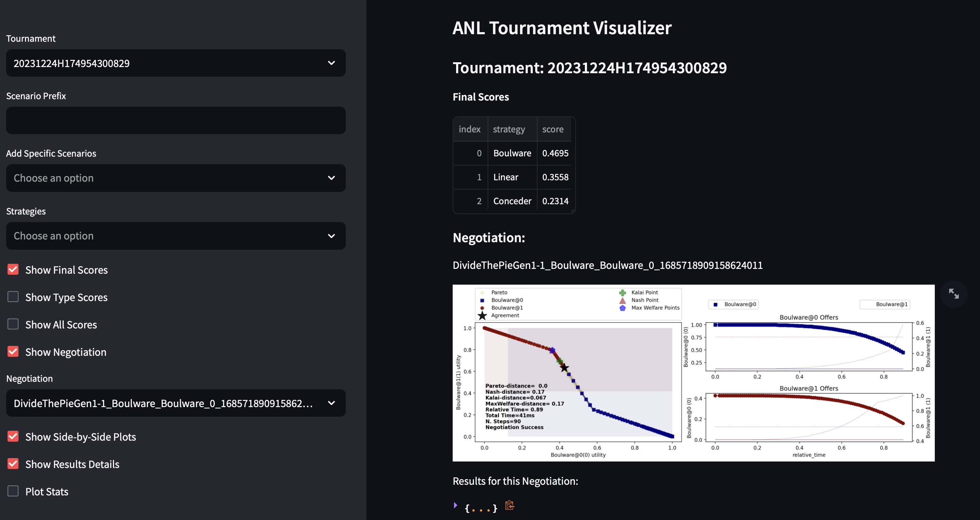Open the Strategies dropdown
980x520 pixels.
(x=176, y=236)
